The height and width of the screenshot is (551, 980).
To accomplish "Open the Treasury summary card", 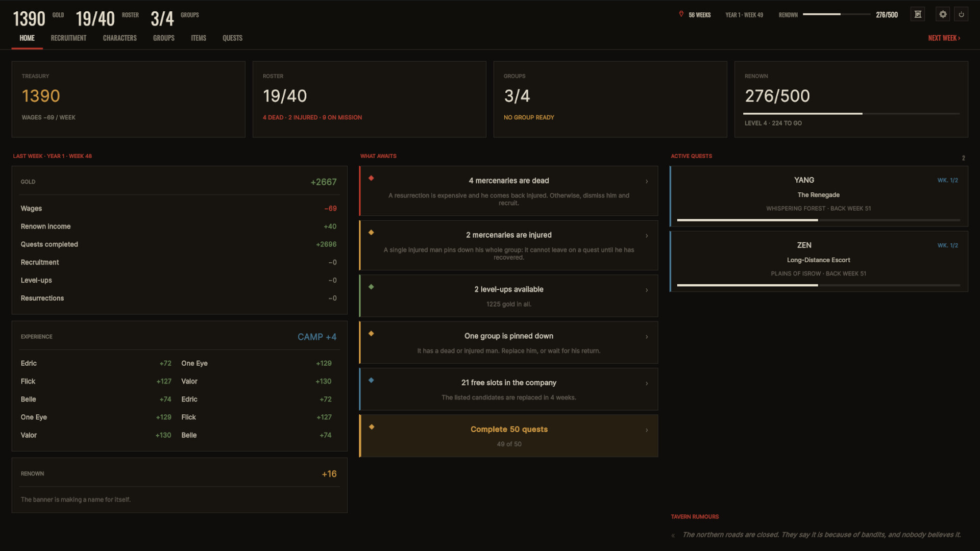I will click(x=129, y=99).
